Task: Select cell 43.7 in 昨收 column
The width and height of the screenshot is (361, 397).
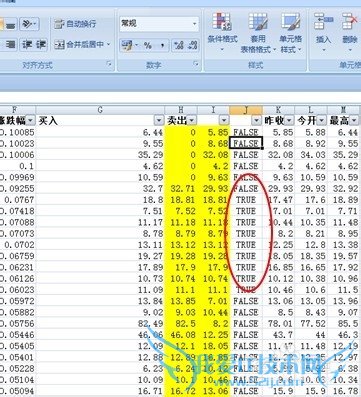Action: point(278,335)
